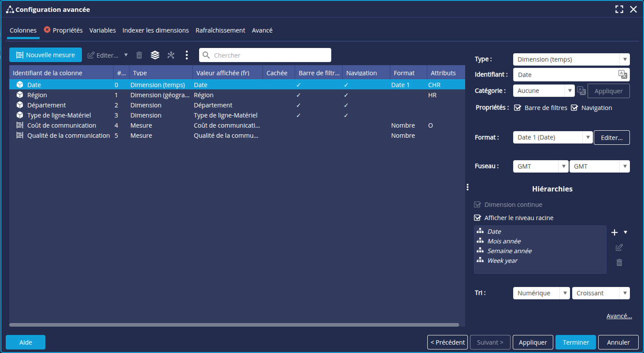644x353 pixels.
Task: Expand the Format dropdown Date 1 (Date)
Action: pyautogui.click(x=552, y=137)
